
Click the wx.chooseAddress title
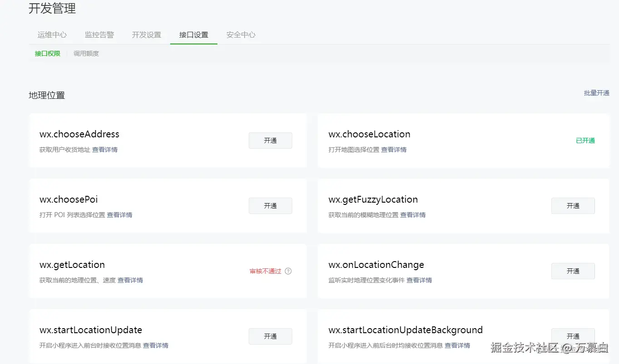click(x=79, y=134)
